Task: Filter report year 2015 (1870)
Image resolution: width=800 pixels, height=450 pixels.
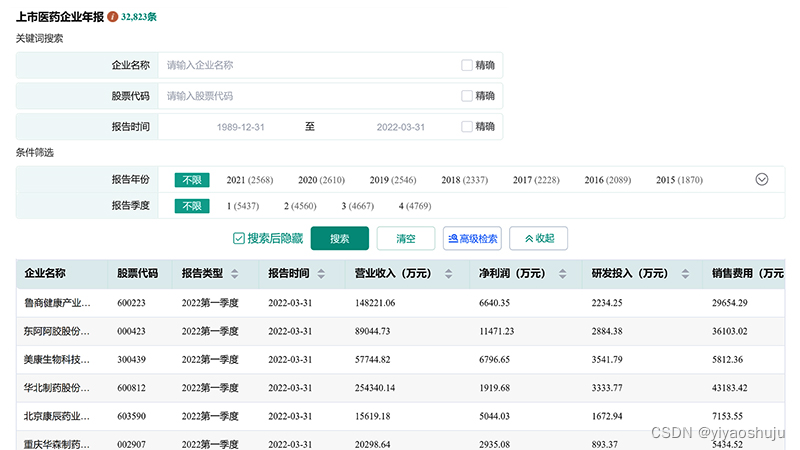Action: 679,180
